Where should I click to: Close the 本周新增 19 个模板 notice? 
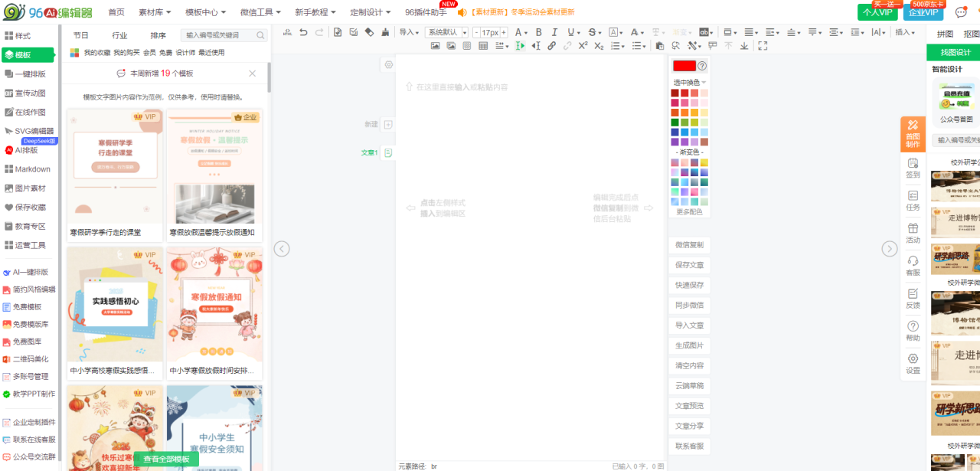point(252,74)
